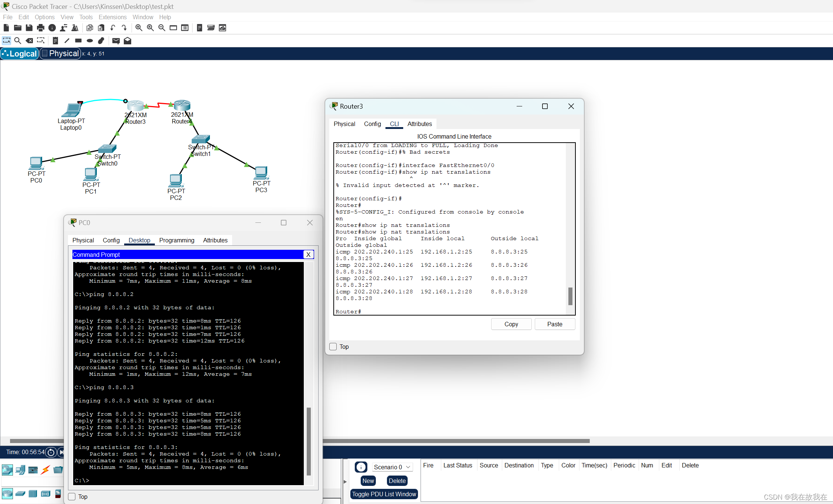Select the Desktop tab in PC0 window
Screen dimensions: 833x504
(140, 241)
